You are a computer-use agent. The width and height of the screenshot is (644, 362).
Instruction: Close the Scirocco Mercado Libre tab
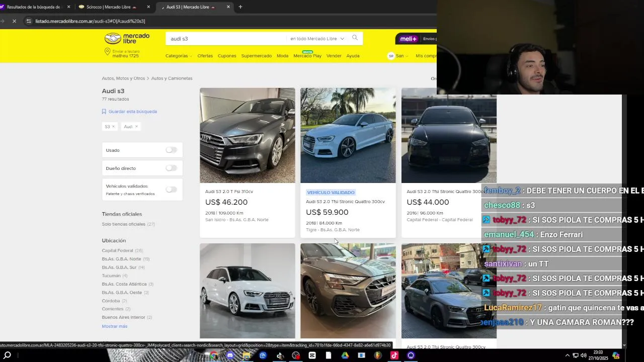(x=148, y=7)
